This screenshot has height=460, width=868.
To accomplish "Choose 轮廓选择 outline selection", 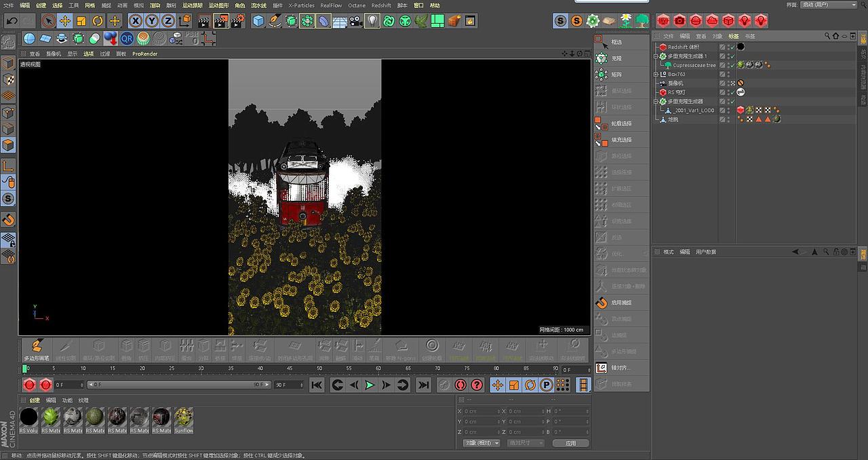I will [622, 123].
